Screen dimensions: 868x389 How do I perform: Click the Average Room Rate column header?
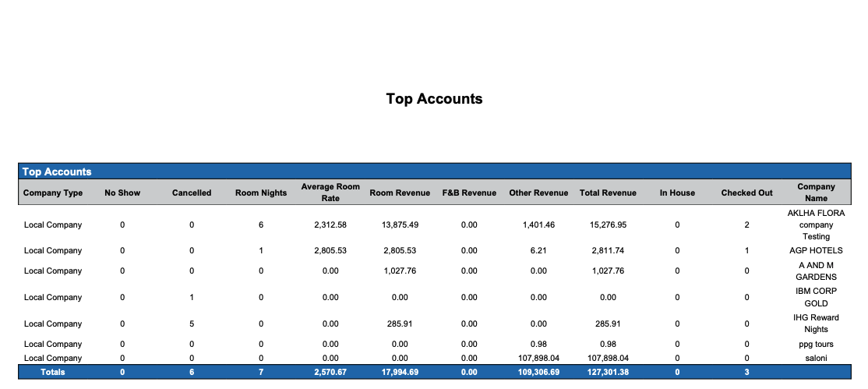pyautogui.click(x=330, y=193)
